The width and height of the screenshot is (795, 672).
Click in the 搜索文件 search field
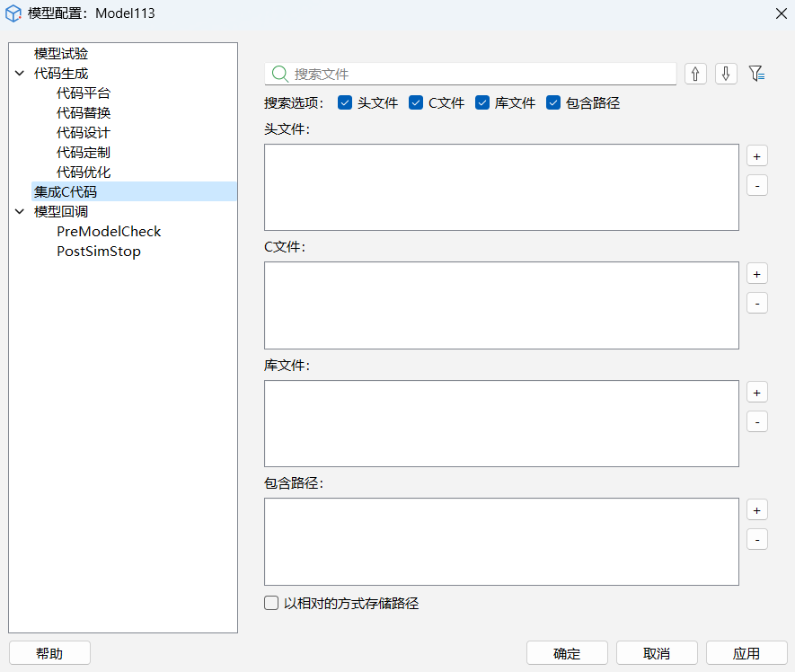coord(481,74)
